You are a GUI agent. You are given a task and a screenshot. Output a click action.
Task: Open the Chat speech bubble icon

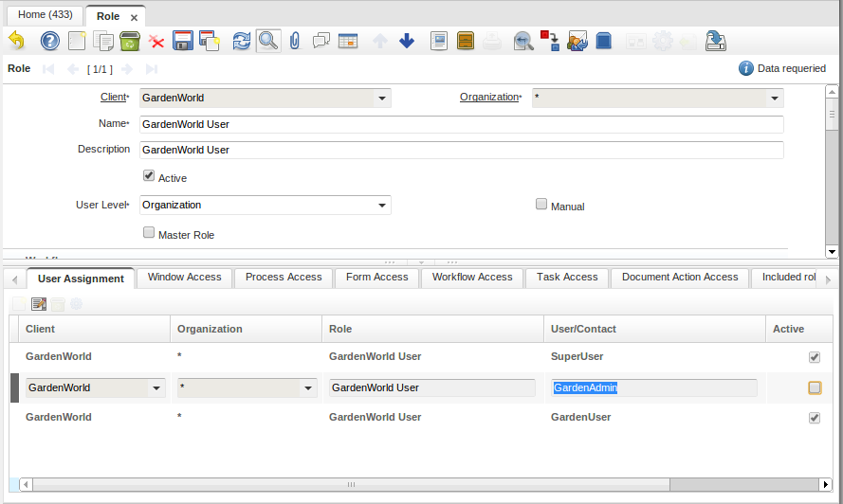[x=321, y=41]
